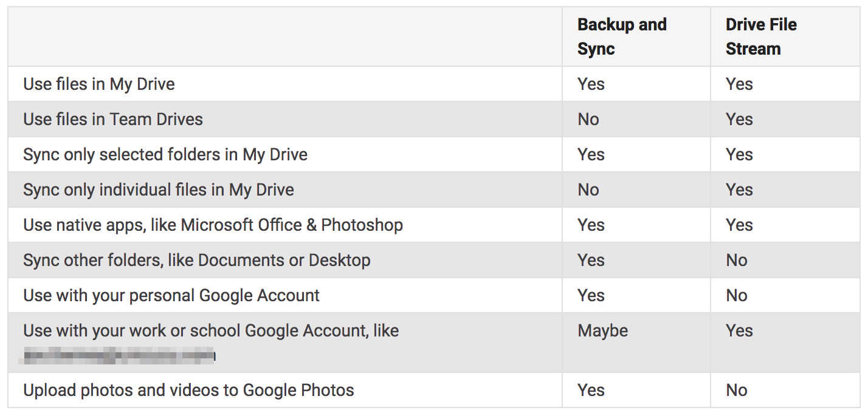Click the blurred email address example

click(118, 354)
